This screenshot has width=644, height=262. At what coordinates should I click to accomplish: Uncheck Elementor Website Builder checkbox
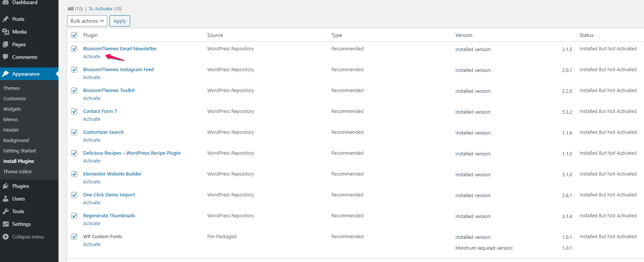pos(74,174)
